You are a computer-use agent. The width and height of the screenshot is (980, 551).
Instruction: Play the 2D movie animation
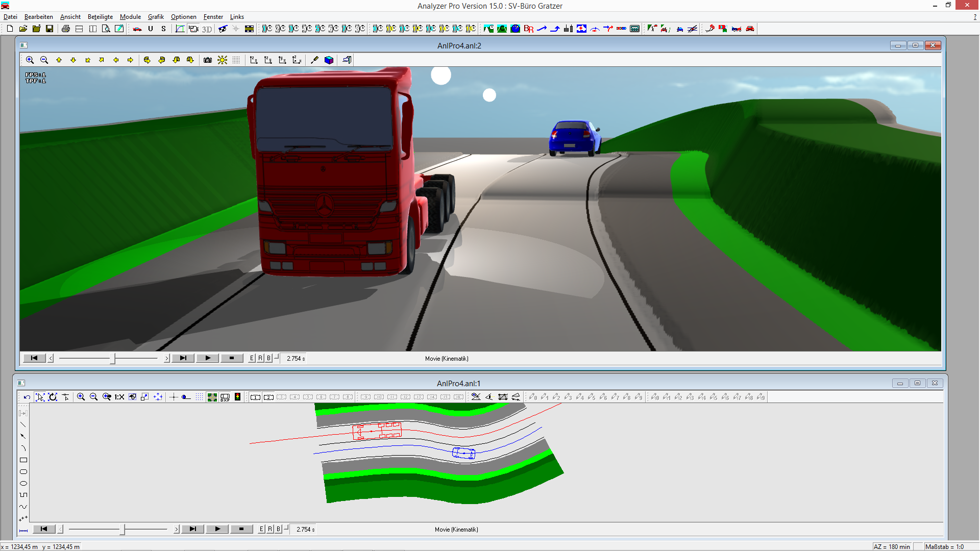[x=217, y=529]
